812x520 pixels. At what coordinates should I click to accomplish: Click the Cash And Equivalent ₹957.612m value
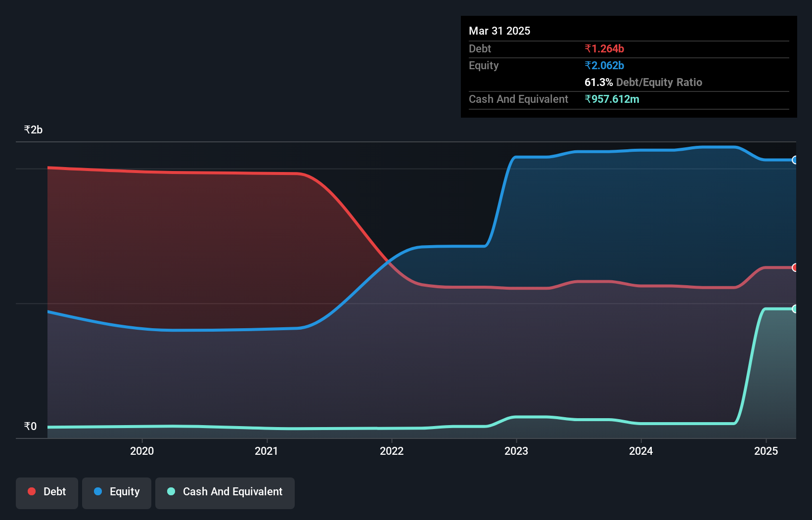(x=612, y=99)
